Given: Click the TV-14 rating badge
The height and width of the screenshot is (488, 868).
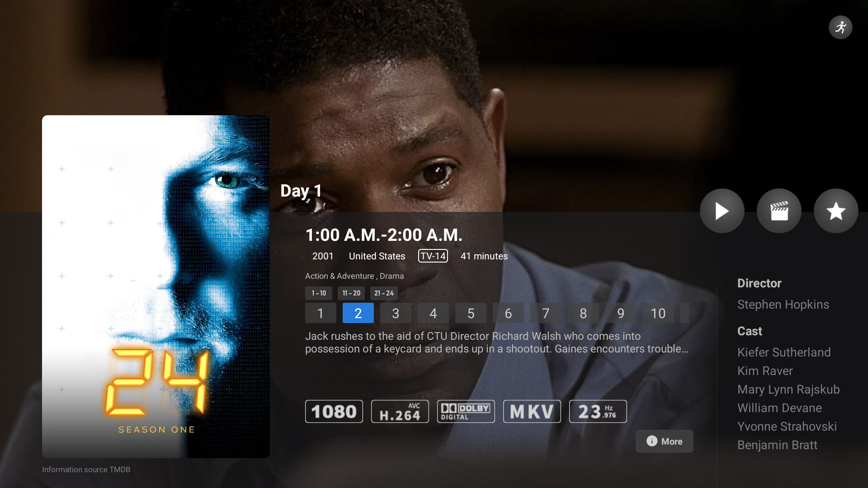Looking at the screenshot, I should pyautogui.click(x=433, y=256).
